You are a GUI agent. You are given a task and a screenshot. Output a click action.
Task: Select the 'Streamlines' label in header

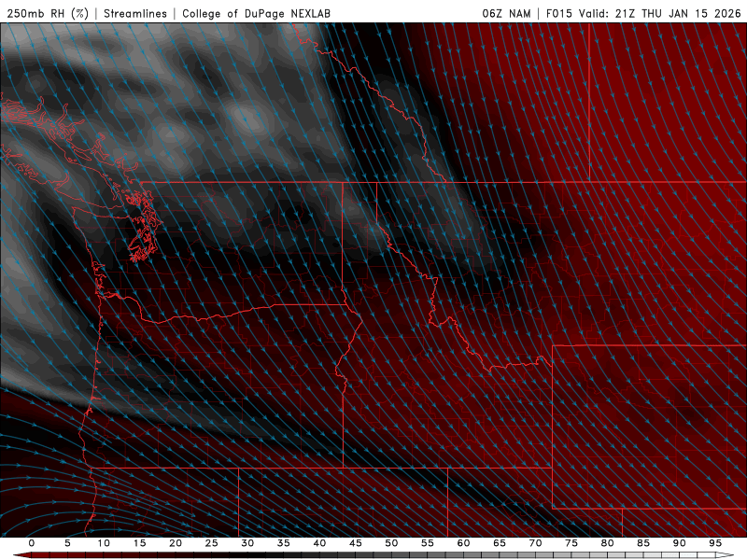pos(135,13)
